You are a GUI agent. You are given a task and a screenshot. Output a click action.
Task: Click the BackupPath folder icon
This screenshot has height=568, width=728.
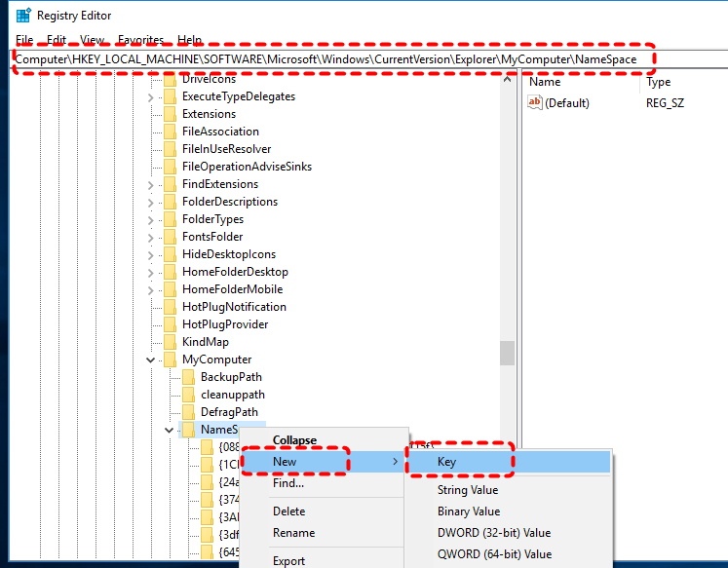(x=188, y=377)
